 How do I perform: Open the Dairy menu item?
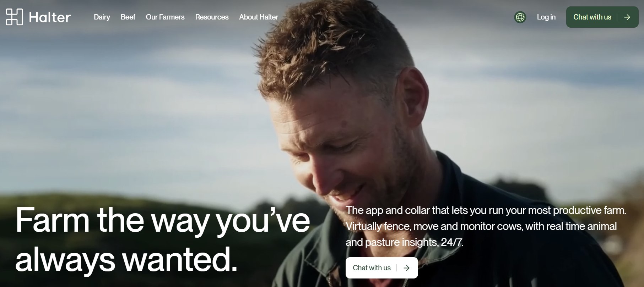click(x=102, y=17)
